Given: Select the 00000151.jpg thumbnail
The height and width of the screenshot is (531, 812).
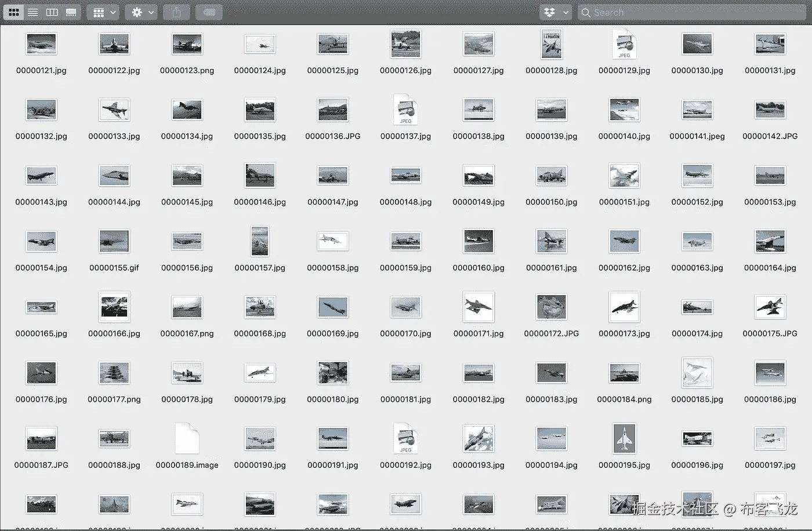Looking at the screenshot, I should pos(624,176).
